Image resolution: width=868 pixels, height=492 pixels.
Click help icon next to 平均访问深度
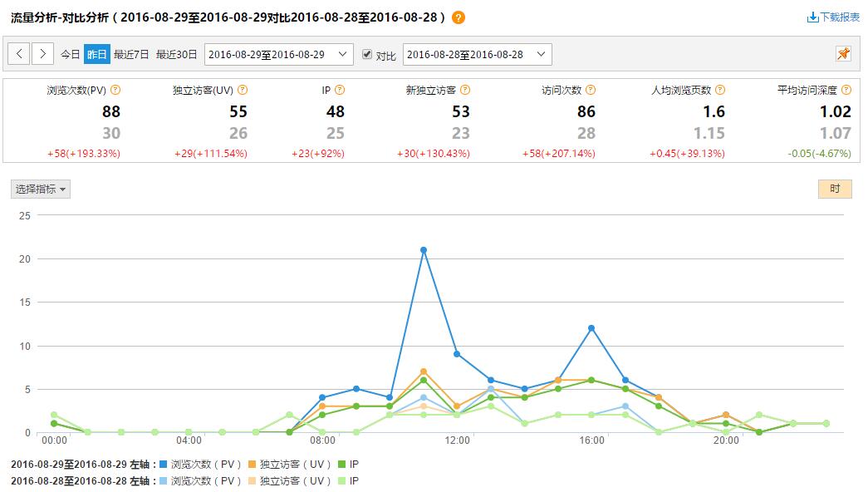pos(846,90)
